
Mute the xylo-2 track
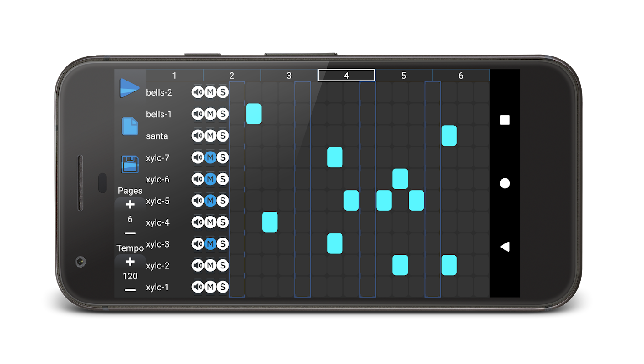[x=210, y=265]
